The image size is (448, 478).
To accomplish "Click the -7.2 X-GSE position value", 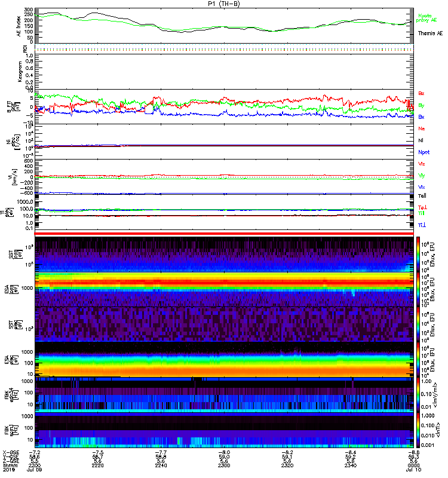I will [x=35, y=452].
